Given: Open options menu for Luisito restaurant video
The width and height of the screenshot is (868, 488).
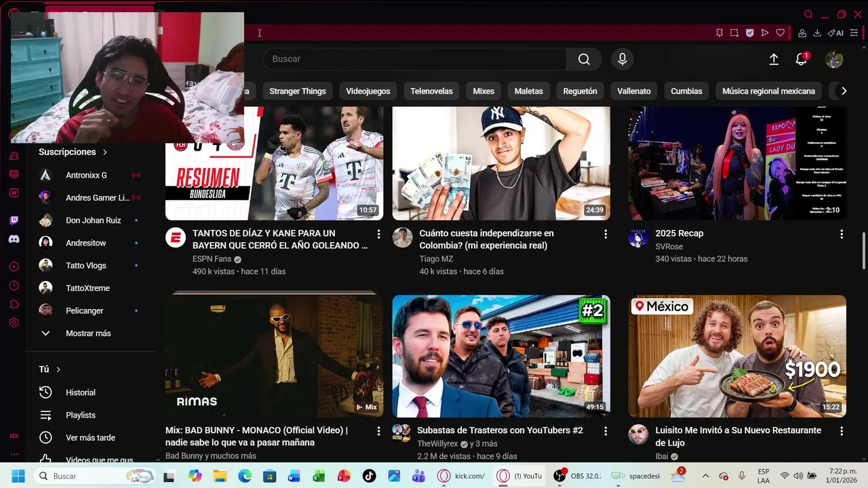Looking at the screenshot, I should (842, 431).
